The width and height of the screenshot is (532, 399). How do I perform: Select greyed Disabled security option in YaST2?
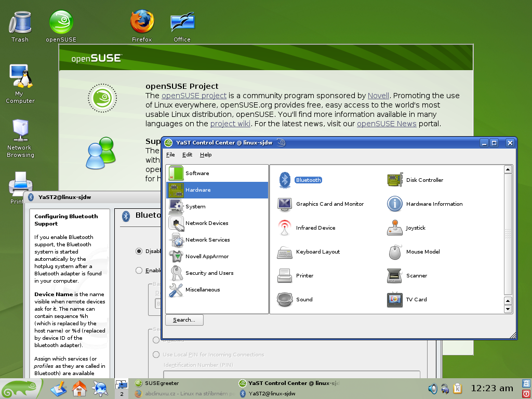pos(156,340)
